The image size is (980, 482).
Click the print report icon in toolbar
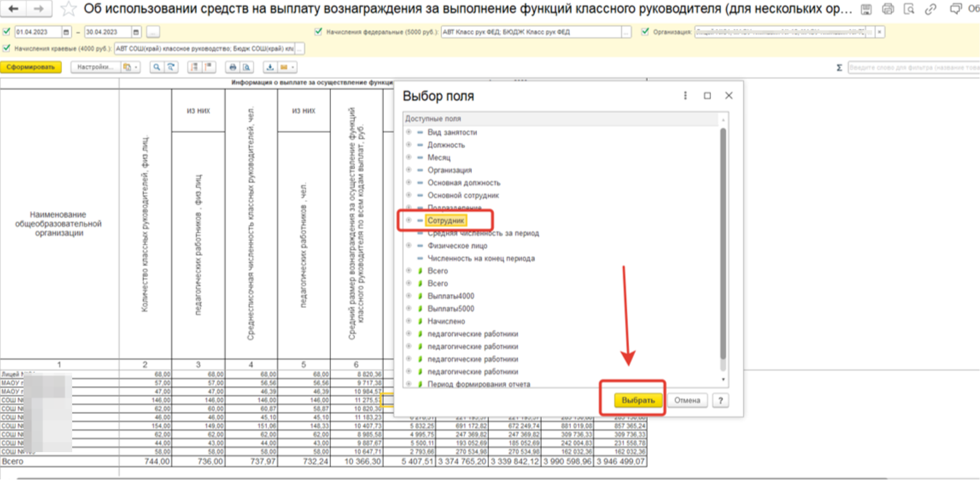pyautogui.click(x=233, y=68)
